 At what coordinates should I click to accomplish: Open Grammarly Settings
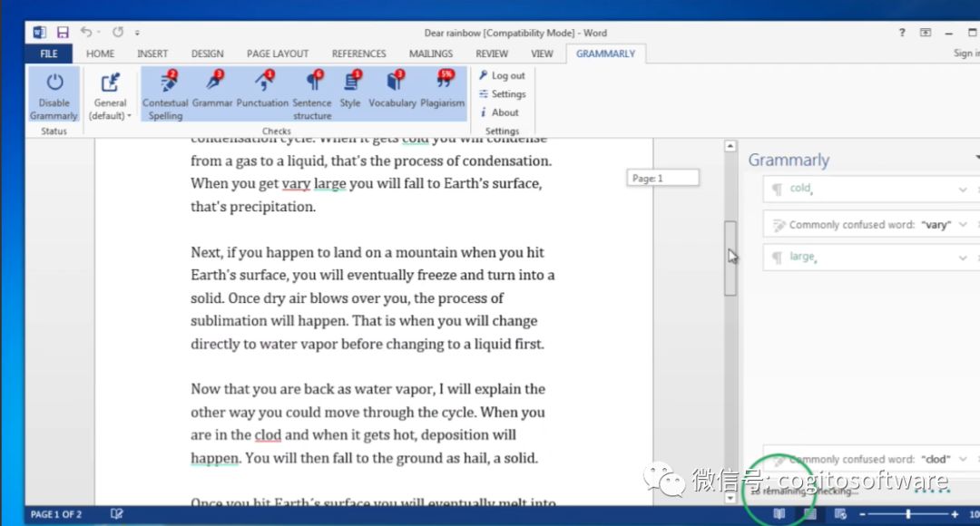coord(502,93)
